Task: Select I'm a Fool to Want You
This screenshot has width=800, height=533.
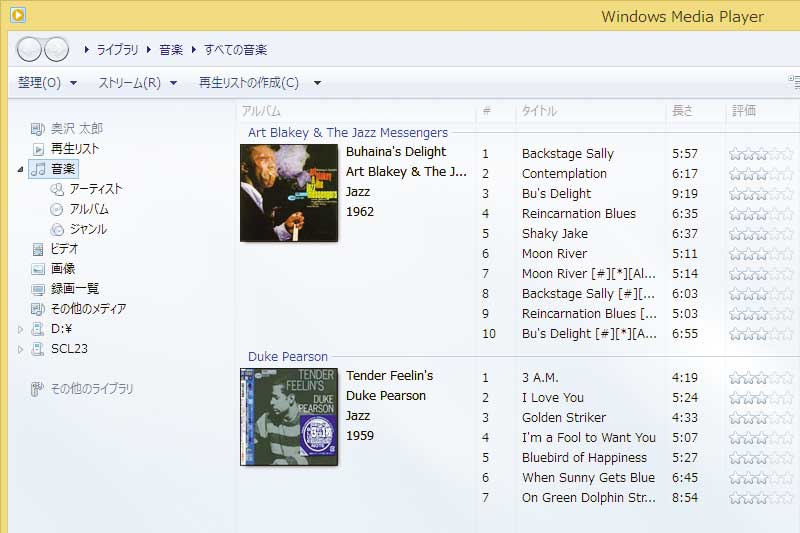Action: 589,438
